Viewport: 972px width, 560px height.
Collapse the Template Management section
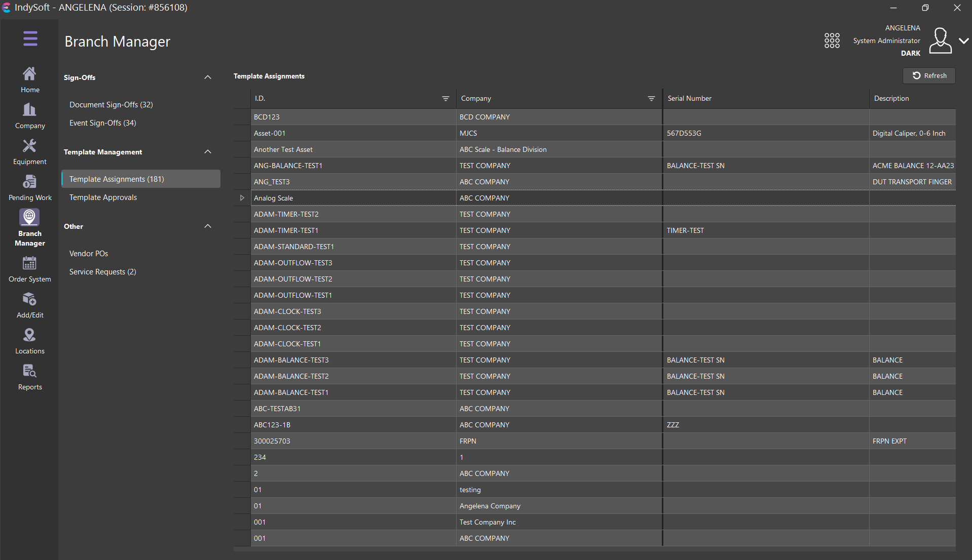(x=207, y=152)
